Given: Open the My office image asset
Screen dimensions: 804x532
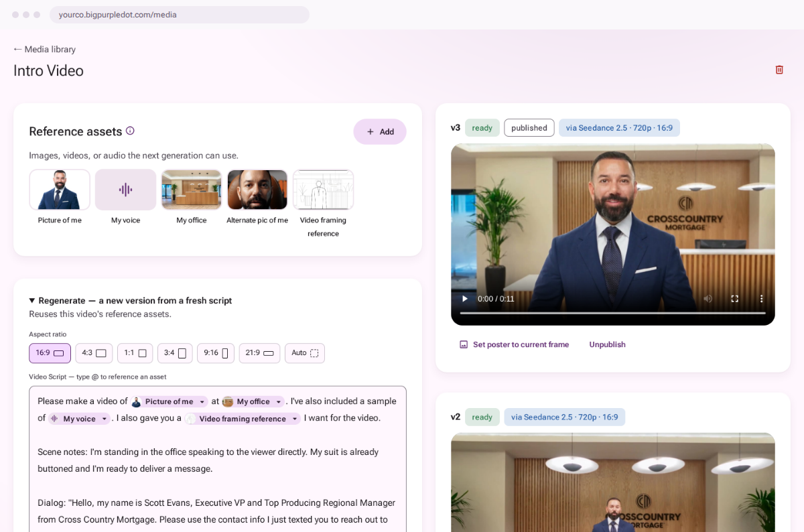Looking at the screenshot, I should pyautogui.click(x=192, y=190).
